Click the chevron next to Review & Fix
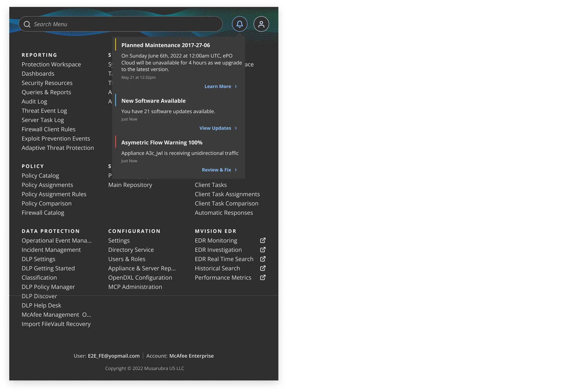566x392 pixels. point(236,170)
